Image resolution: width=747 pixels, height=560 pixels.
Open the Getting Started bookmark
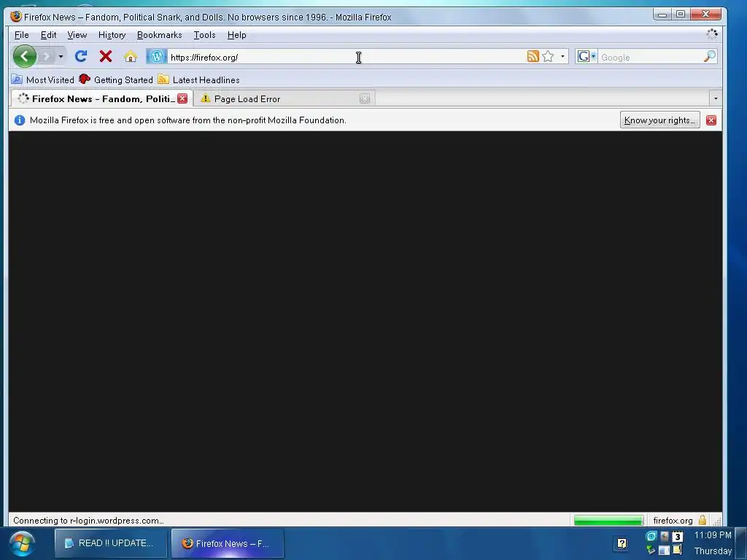pos(116,79)
